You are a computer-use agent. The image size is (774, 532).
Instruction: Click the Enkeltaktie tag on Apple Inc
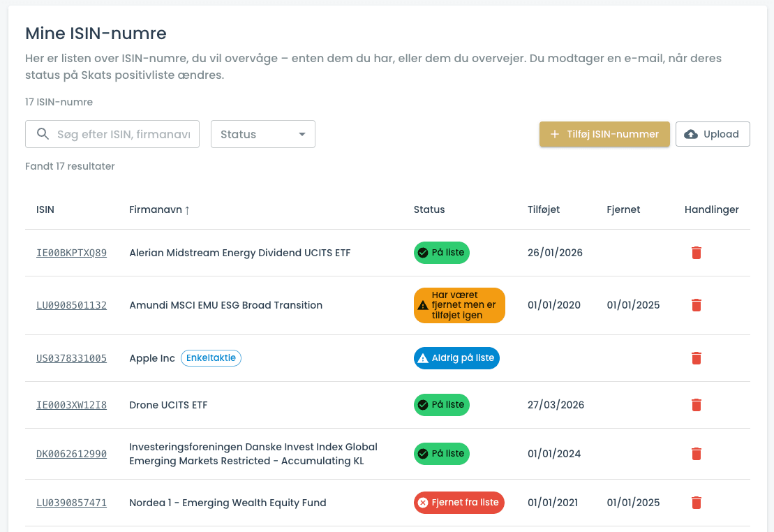tap(211, 357)
